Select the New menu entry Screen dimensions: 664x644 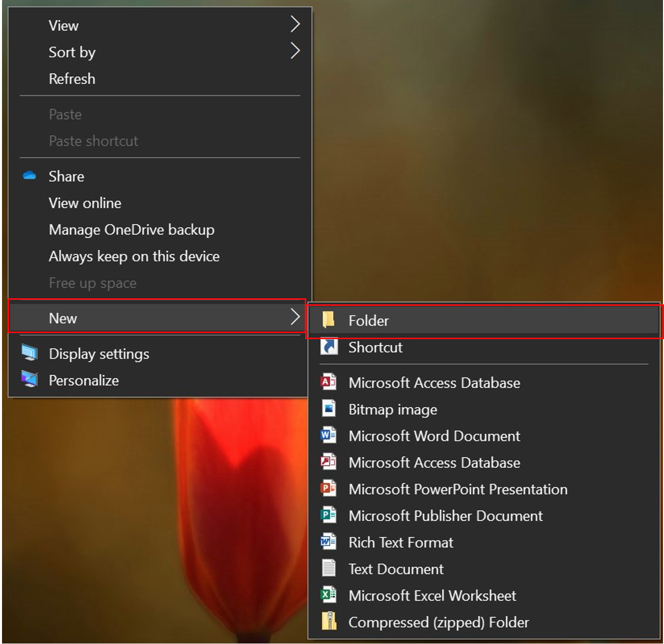157,318
